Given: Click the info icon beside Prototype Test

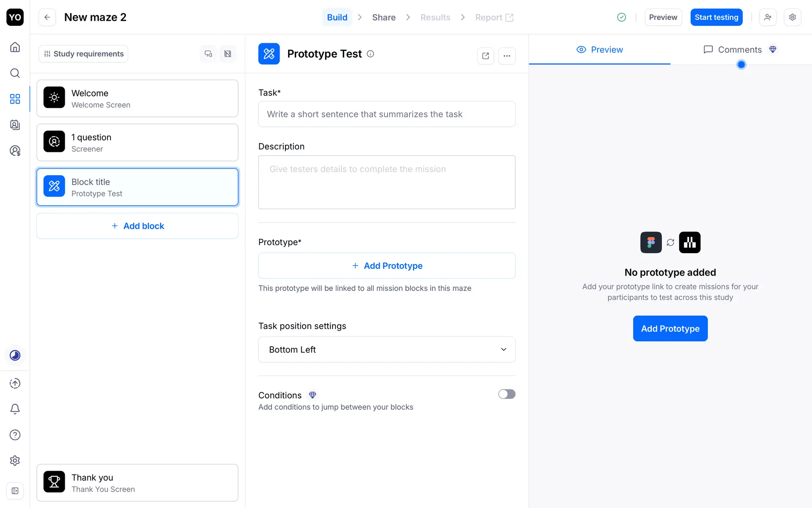Looking at the screenshot, I should click(370, 54).
